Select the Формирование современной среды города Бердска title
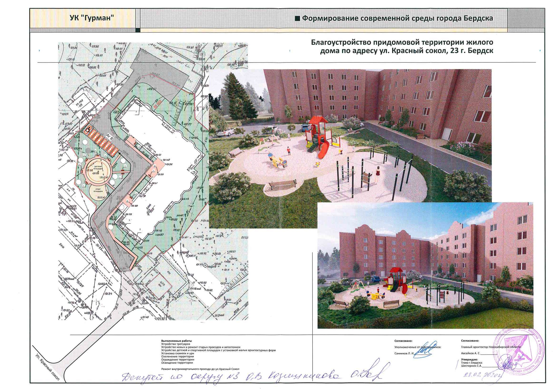Image resolution: width=555 pixels, height=392 pixels. [398, 18]
